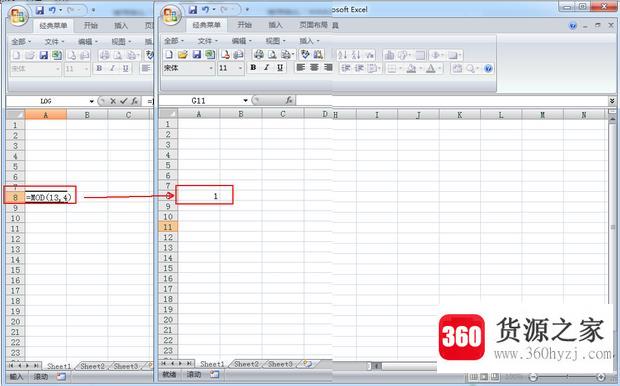
Task: Toggle underline formatting in right window
Action: pos(280,68)
